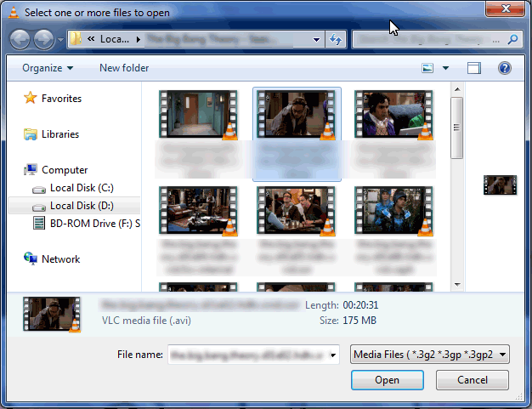Click the change view icon
Image resolution: width=532 pixels, height=409 pixels.
[x=428, y=68]
